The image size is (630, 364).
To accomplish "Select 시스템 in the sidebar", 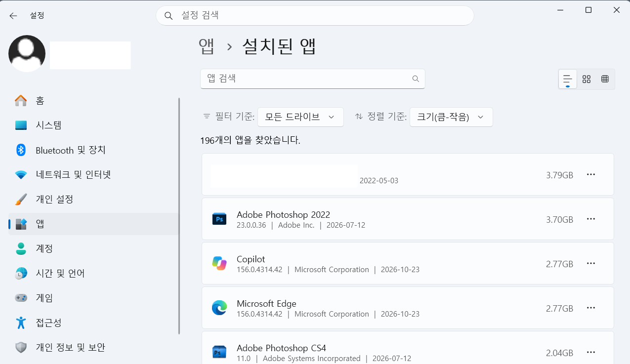I will tap(93, 125).
